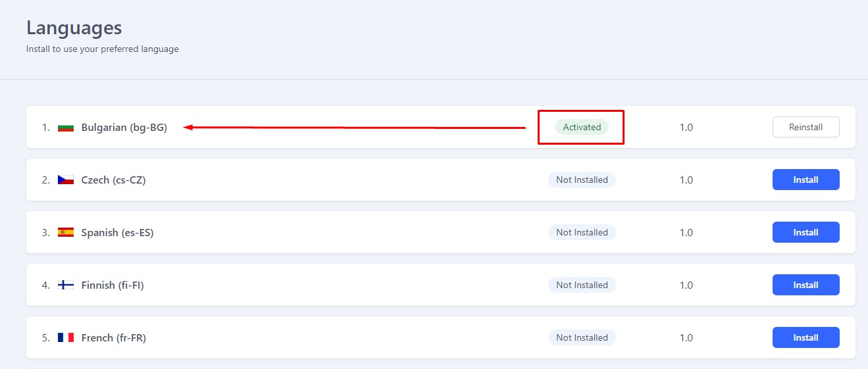
Task: Click the Finnish flag icon
Action: click(66, 285)
